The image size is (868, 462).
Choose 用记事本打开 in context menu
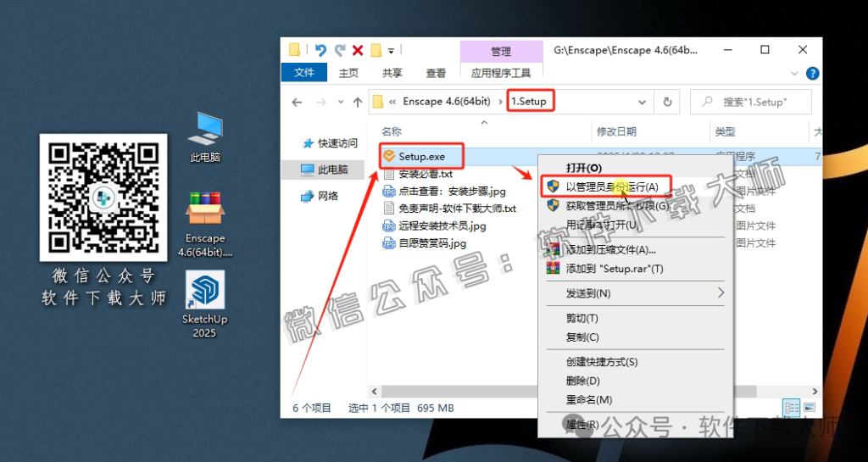636,224
